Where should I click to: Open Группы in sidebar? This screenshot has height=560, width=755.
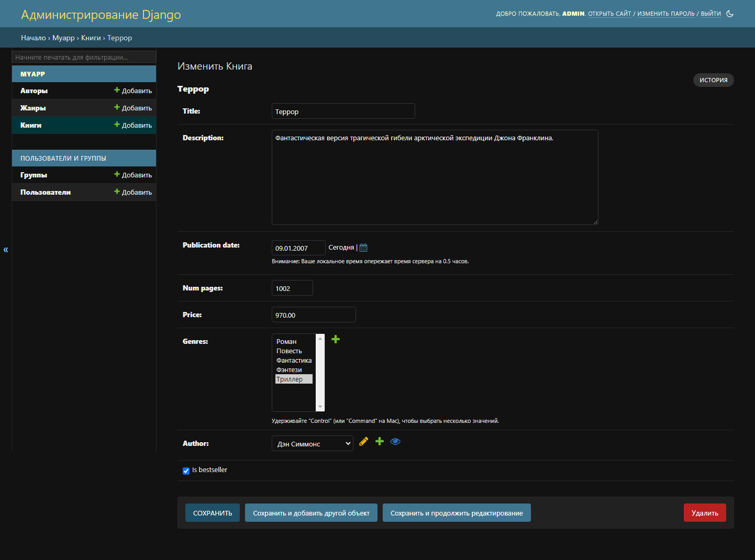[34, 175]
